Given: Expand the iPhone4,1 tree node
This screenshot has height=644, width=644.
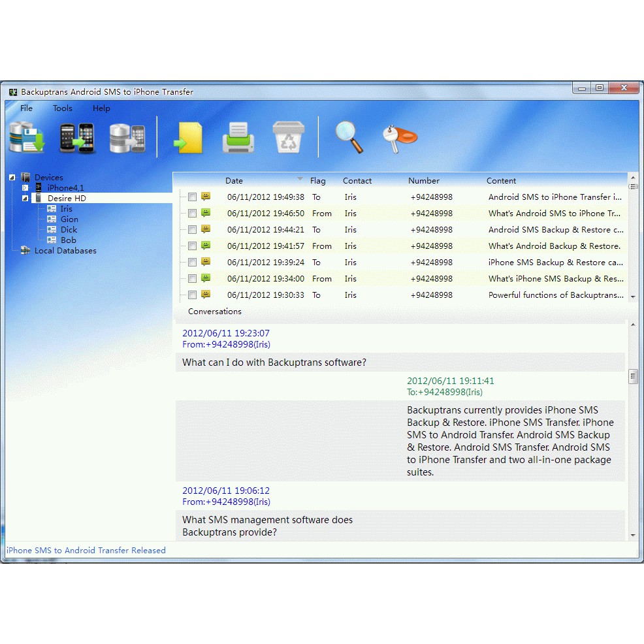Looking at the screenshot, I should 25,187.
